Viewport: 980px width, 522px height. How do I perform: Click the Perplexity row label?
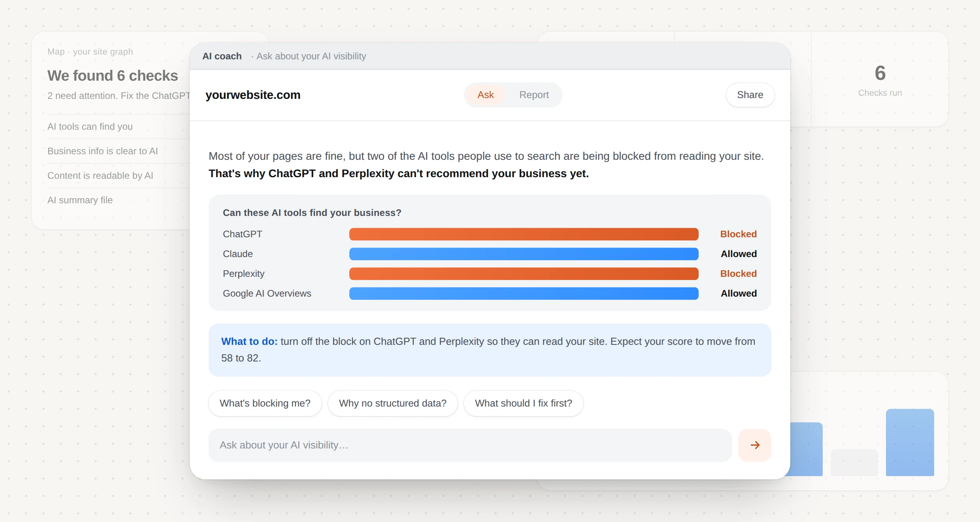point(244,274)
